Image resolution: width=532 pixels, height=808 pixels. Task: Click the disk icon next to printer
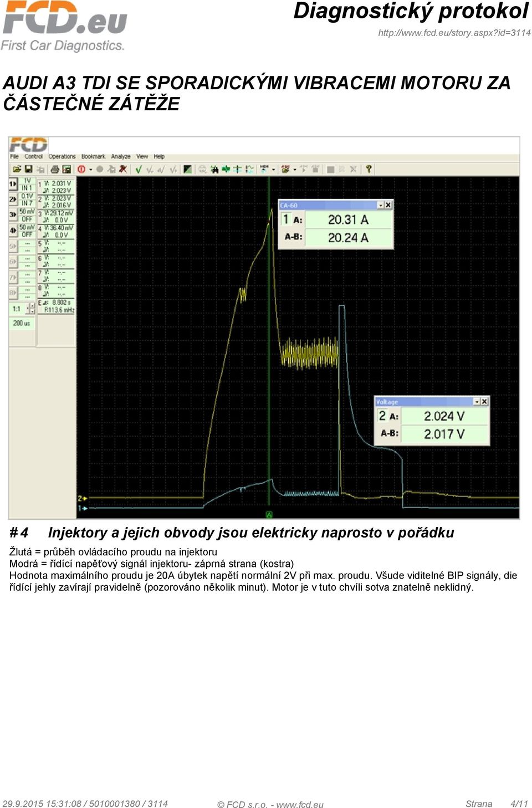coord(66,169)
